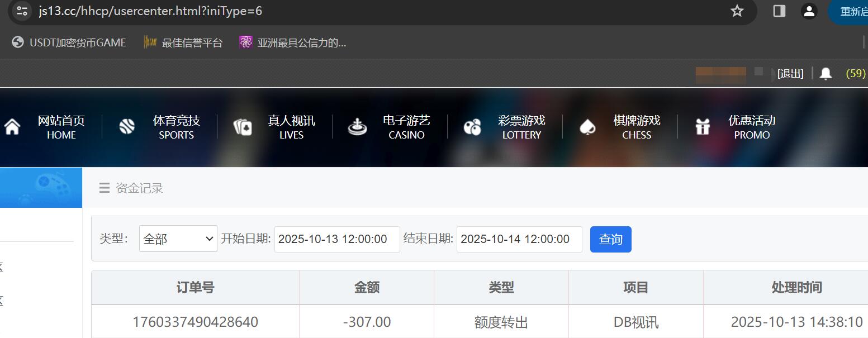Toggle the bookmark star in the address bar
868x338 pixels.
[737, 11]
